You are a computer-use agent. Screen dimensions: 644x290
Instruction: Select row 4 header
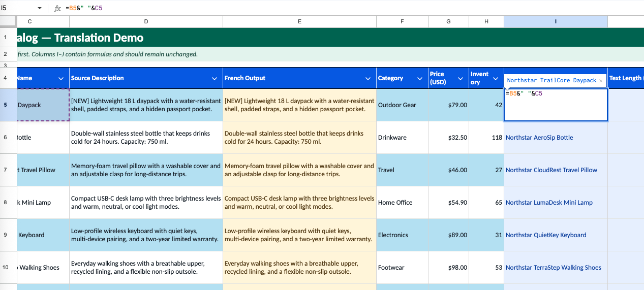pyautogui.click(x=8, y=78)
